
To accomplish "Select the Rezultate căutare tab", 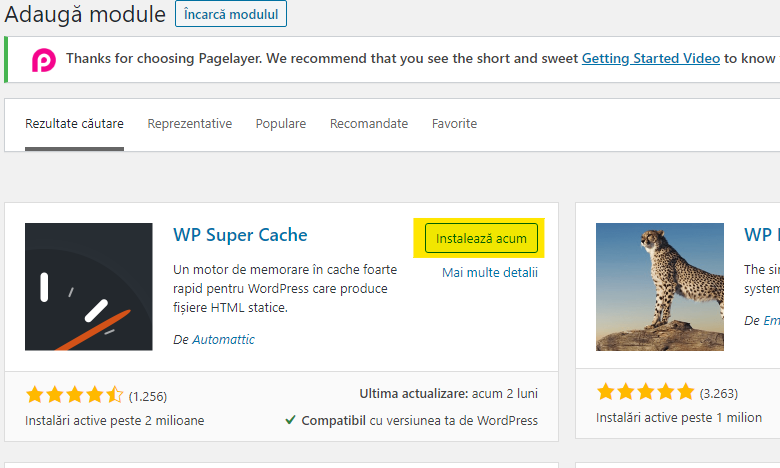I will 74,124.
